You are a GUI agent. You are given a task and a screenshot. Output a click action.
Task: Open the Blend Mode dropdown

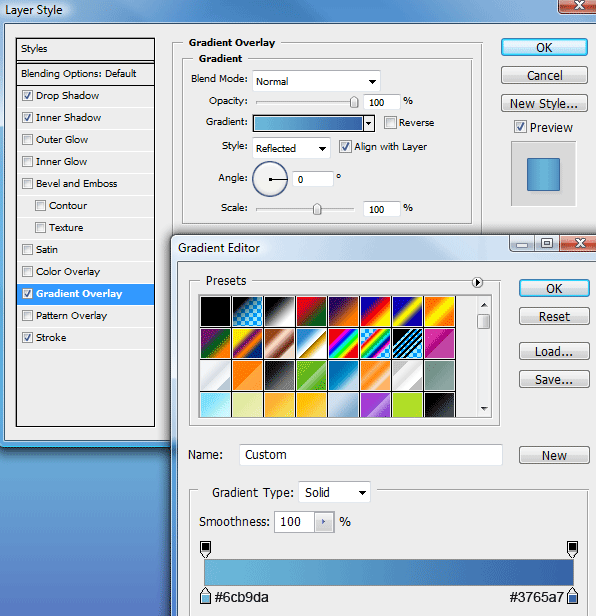(316, 81)
